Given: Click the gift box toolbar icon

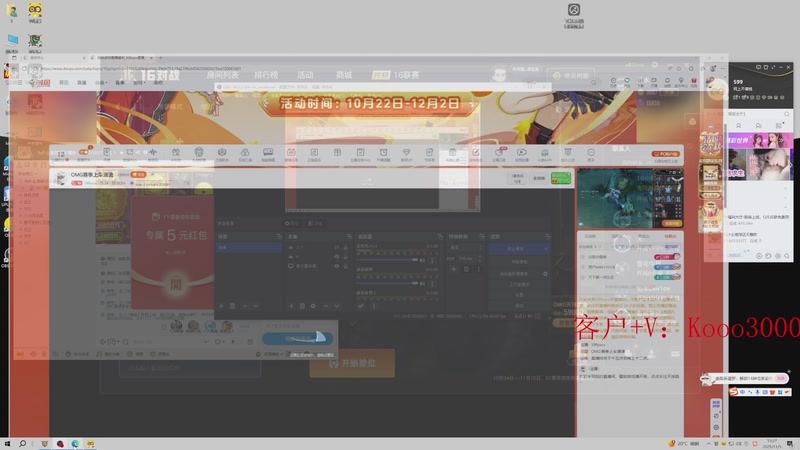Looking at the screenshot, I should (337, 153).
